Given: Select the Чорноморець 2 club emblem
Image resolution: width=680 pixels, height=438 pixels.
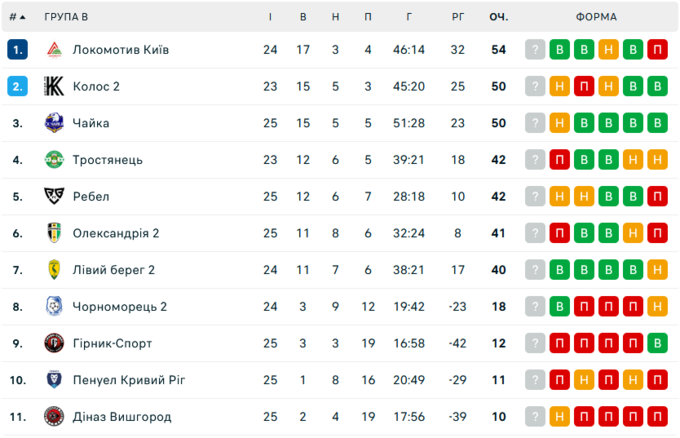Looking at the screenshot, I should [54, 307].
